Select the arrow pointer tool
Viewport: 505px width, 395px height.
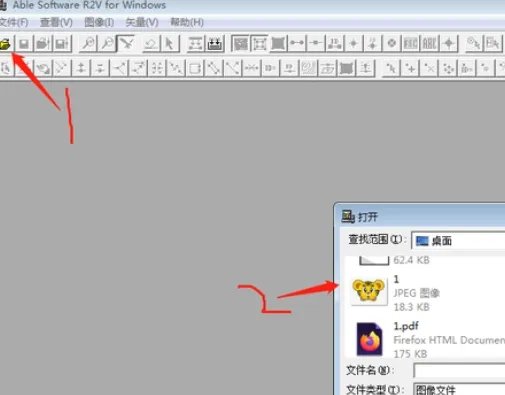tap(170, 44)
